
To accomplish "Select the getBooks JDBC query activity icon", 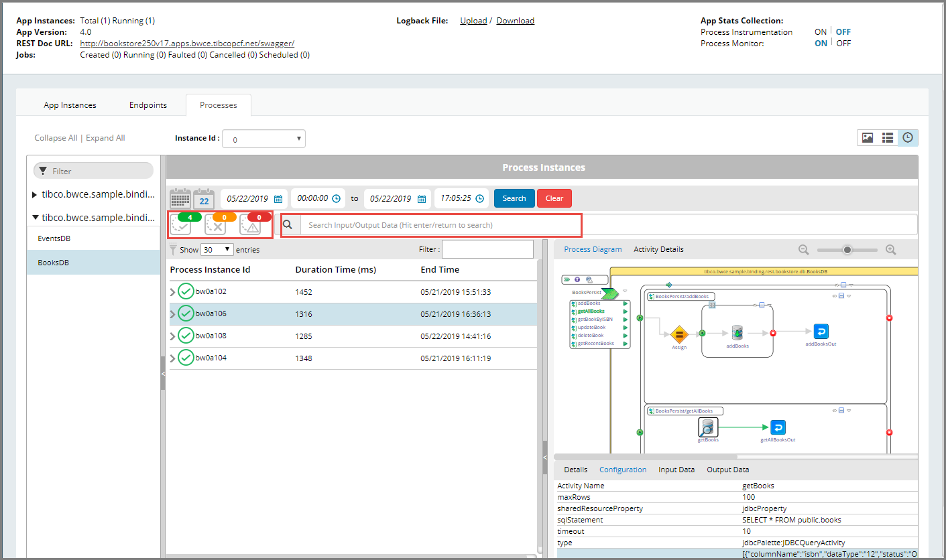I will coord(708,427).
